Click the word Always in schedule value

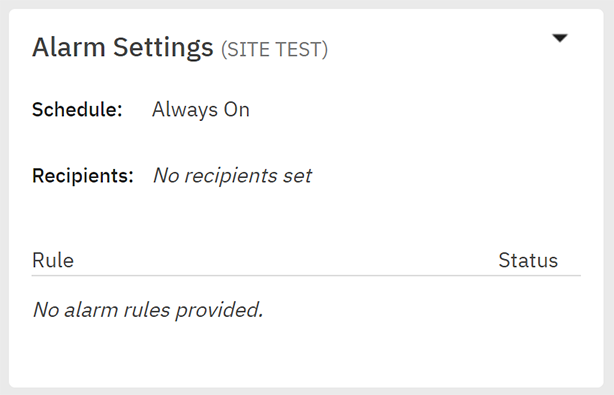[x=185, y=110]
